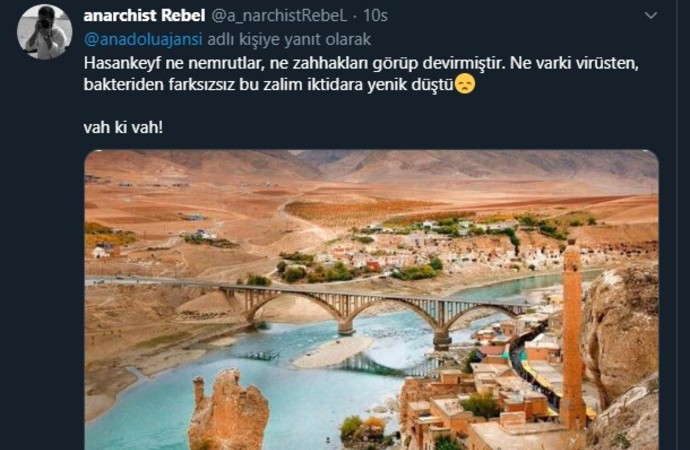Screen dimensions: 690x450
Task: Click the anarchist Rebel display name
Action: pyautogui.click(x=144, y=15)
